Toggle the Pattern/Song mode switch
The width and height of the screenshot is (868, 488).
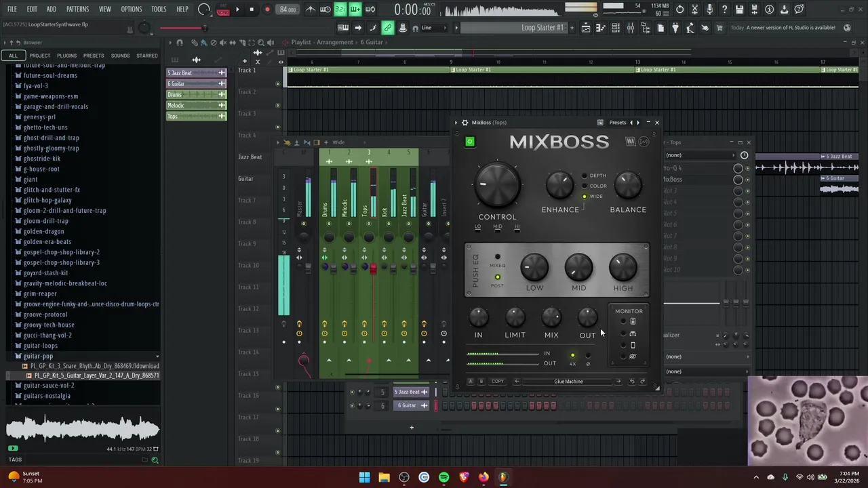click(x=222, y=9)
